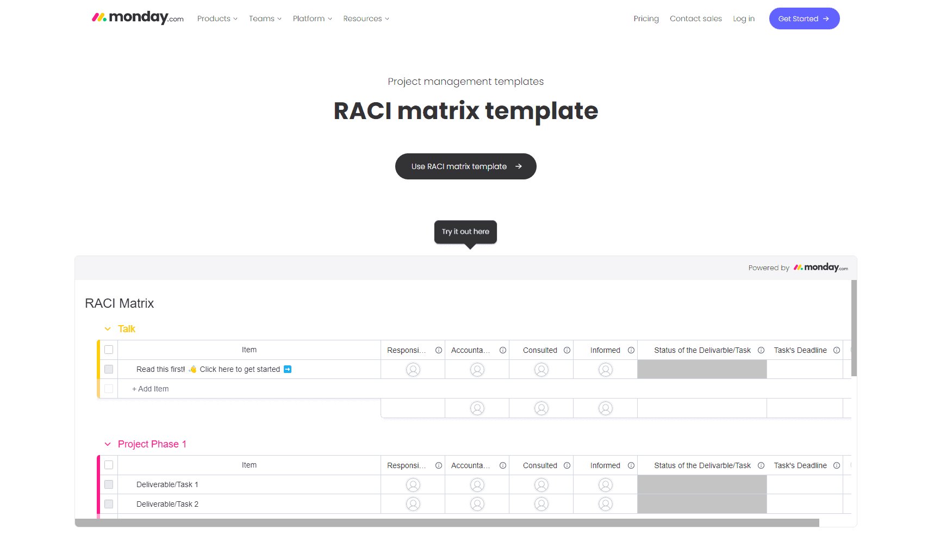Click the person avatar under Accountable for Deliverable/Task 2

(477, 503)
